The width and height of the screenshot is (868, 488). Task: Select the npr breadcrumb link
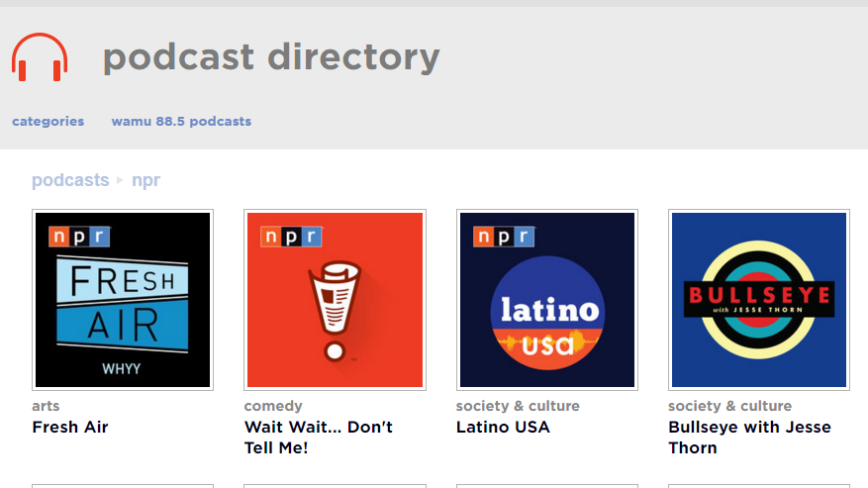[x=145, y=180]
